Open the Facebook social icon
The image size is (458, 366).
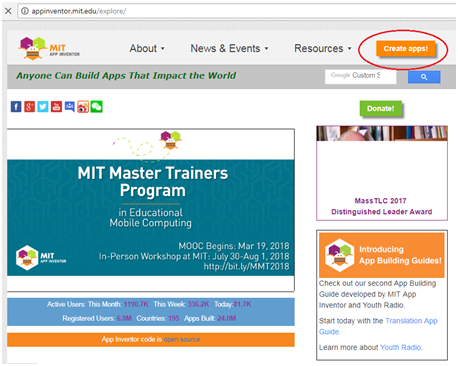tap(16, 107)
